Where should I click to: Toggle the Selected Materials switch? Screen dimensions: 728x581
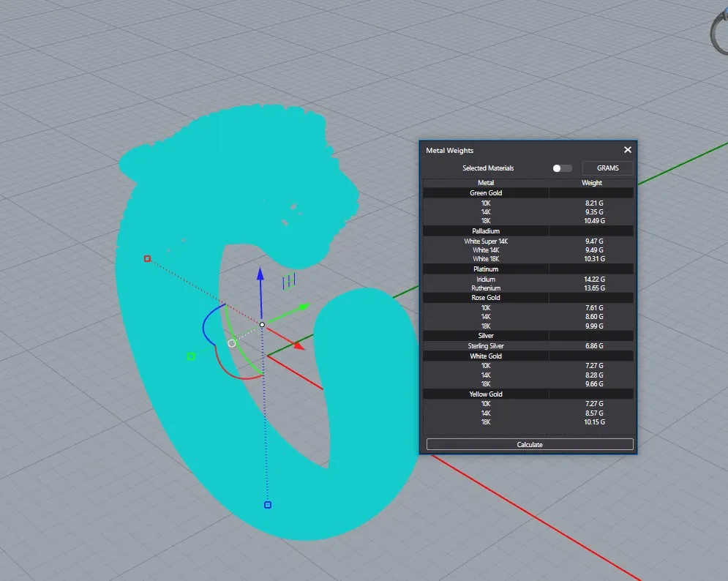(x=562, y=168)
